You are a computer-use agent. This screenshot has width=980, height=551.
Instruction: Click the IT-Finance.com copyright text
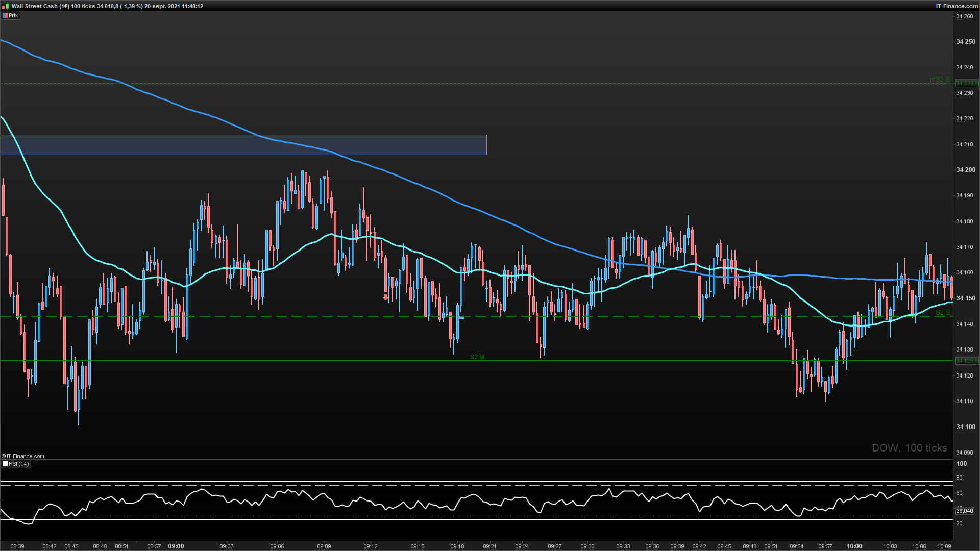tap(23, 456)
